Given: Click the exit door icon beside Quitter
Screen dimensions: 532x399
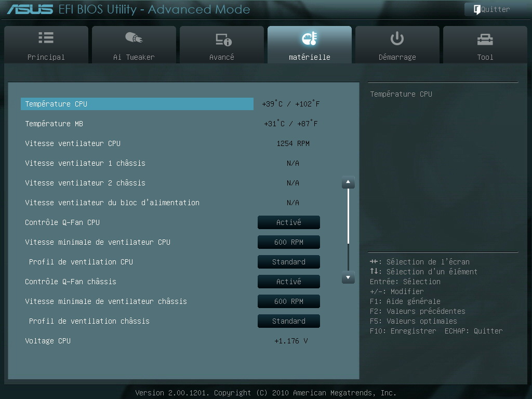Looking at the screenshot, I should (477, 9).
